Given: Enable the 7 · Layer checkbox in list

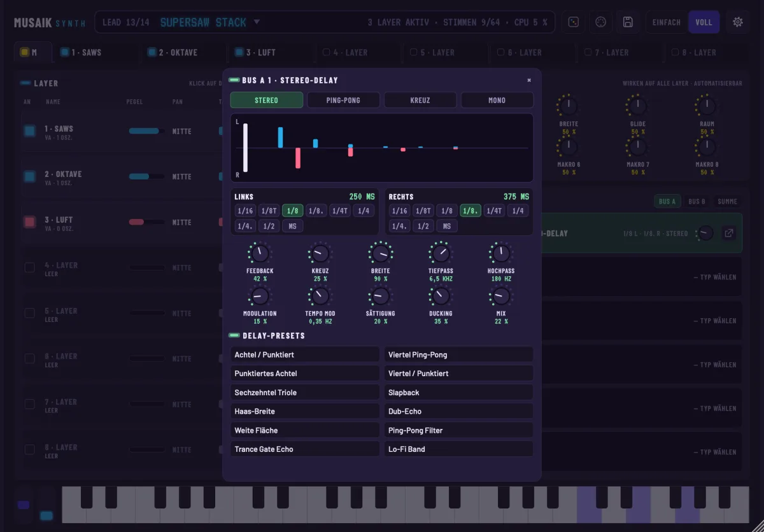Looking at the screenshot, I should (x=29, y=404).
